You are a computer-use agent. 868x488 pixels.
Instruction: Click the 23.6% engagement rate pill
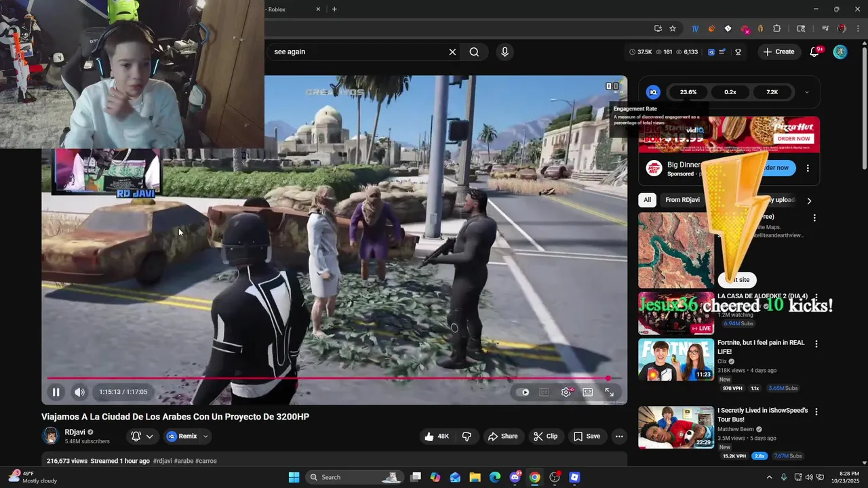[x=688, y=92]
